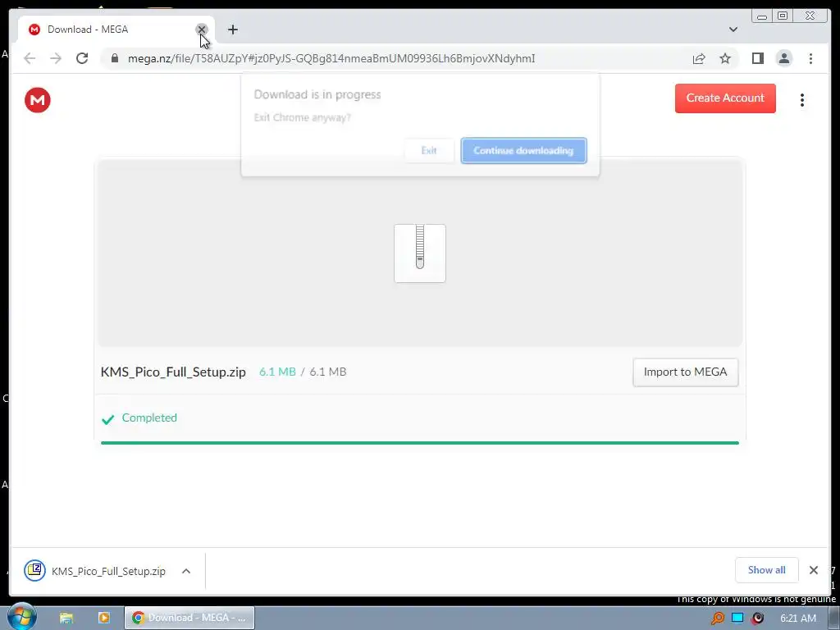Expand download item options arrow

click(186, 571)
